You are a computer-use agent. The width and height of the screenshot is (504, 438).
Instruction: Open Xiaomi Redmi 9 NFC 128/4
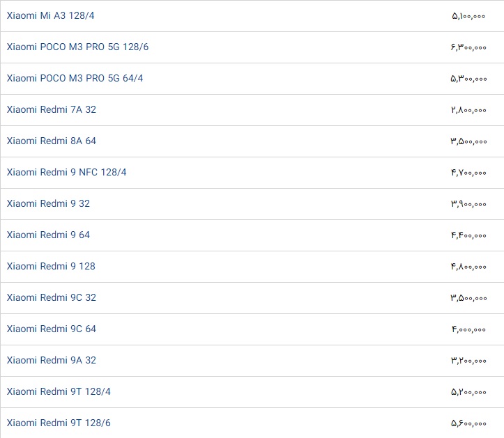pos(67,172)
